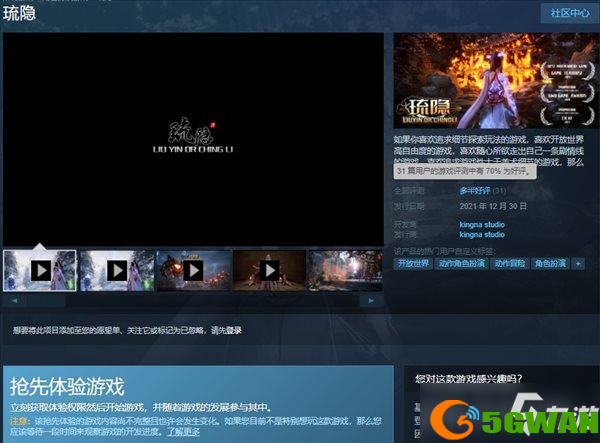Click the game header capsule image
600x443 pixels.
[496, 80]
